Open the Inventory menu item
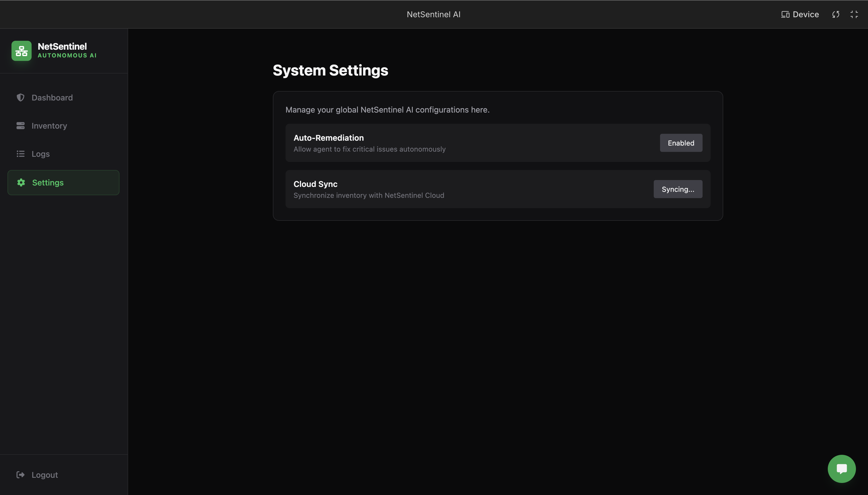This screenshot has height=495, width=868. pyautogui.click(x=49, y=126)
